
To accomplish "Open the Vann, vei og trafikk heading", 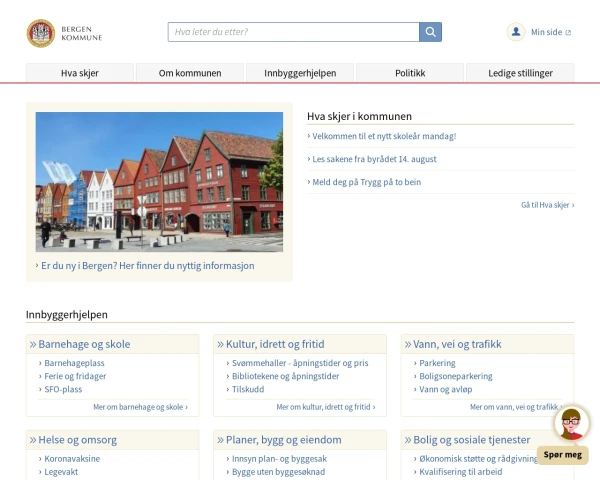I will coord(457,344).
